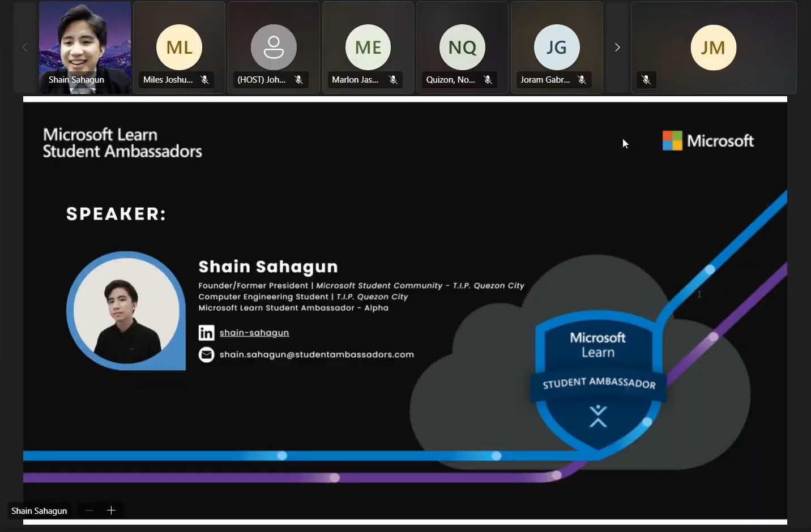Image resolution: width=811 pixels, height=532 pixels.
Task: Click the Quizon, No... name label
Action: point(451,80)
